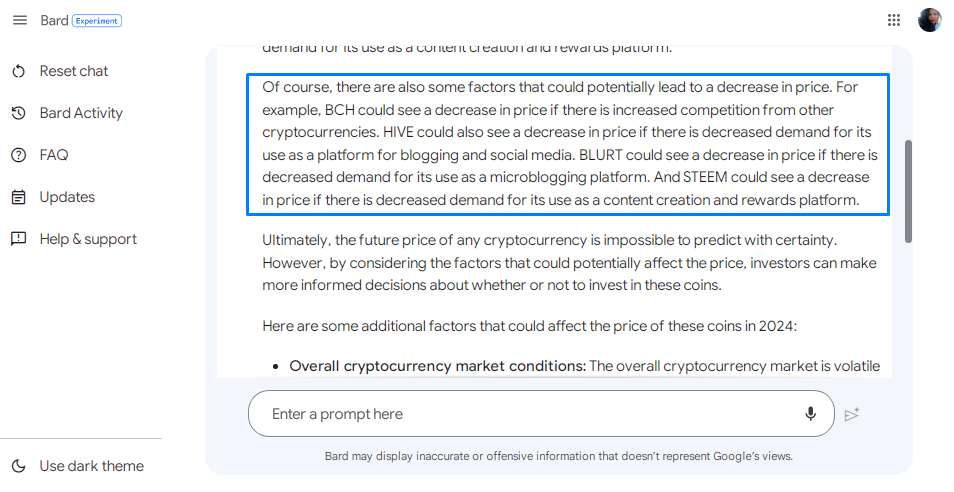Screen dimensions: 954x492
Task: Open the hamburger main menu
Action: [x=20, y=20]
